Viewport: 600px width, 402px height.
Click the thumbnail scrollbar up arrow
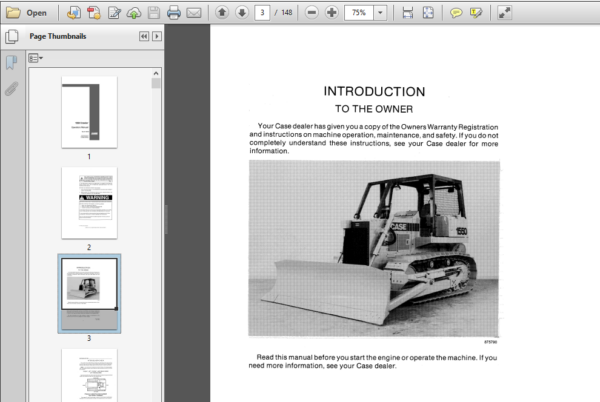[x=156, y=73]
